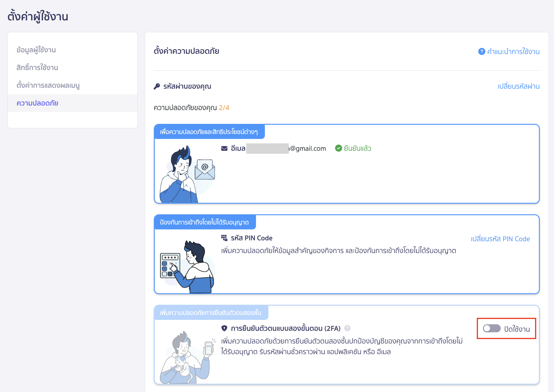Toggle off ปิดใช้งาน switch in the 2FA card
Screen dimensions: 554x392
[x=492, y=328]
